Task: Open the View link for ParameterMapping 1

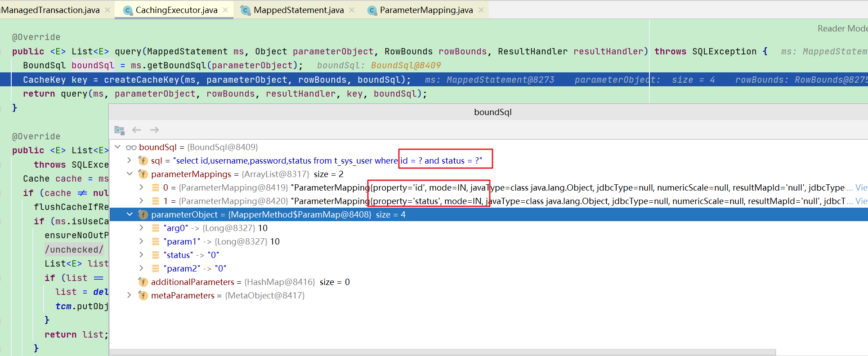Action: [861, 201]
